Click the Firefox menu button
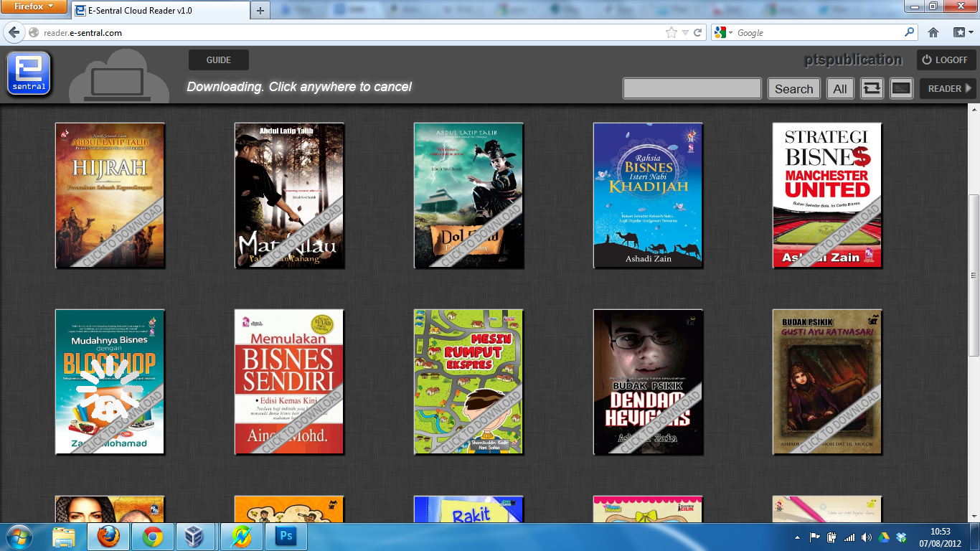 (x=34, y=6)
